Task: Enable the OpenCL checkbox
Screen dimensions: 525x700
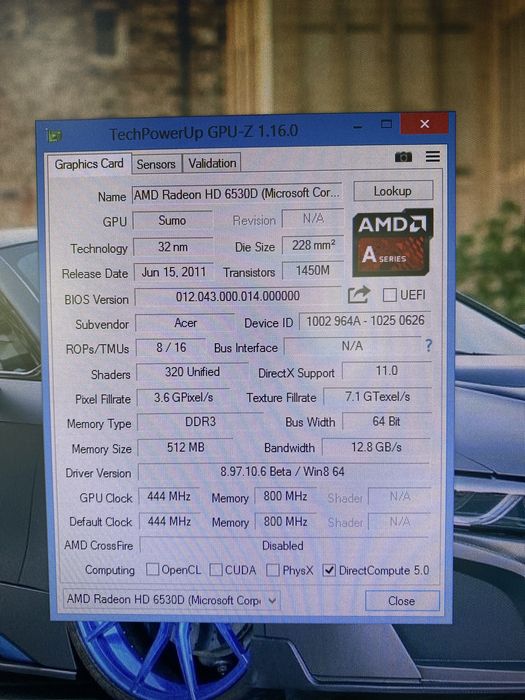Action: [153, 569]
